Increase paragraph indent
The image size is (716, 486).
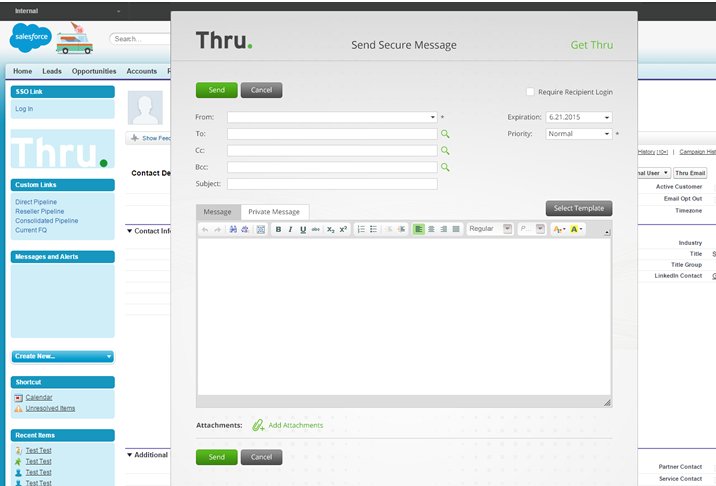401,229
